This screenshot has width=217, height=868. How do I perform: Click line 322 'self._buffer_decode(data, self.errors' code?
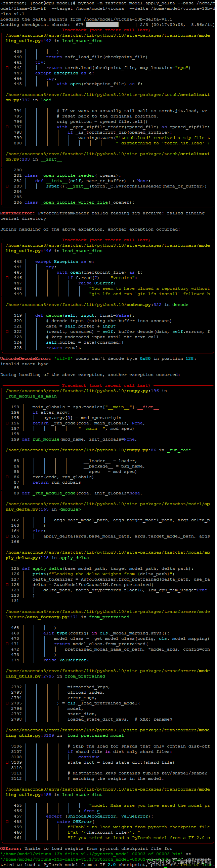tap(128, 332)
